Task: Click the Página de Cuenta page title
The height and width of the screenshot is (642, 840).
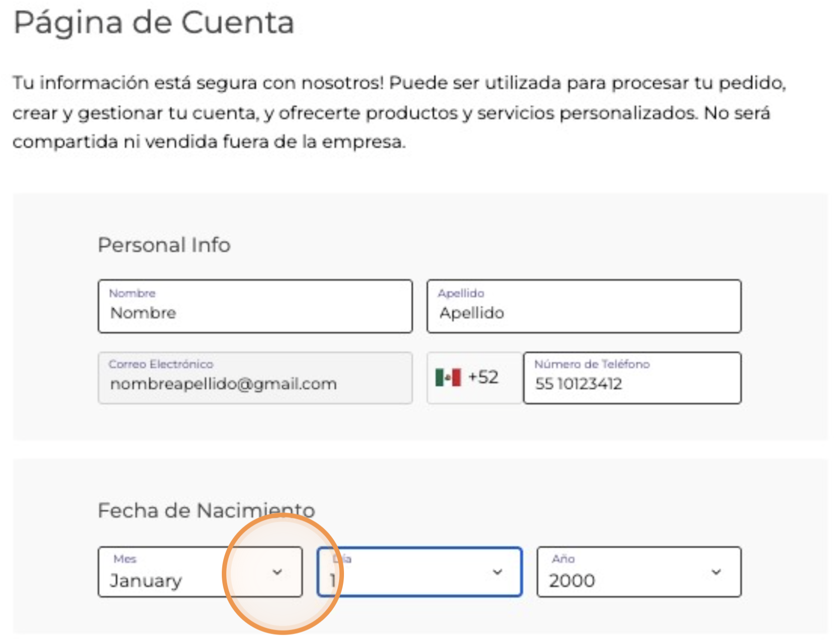Action: (154, 23)
